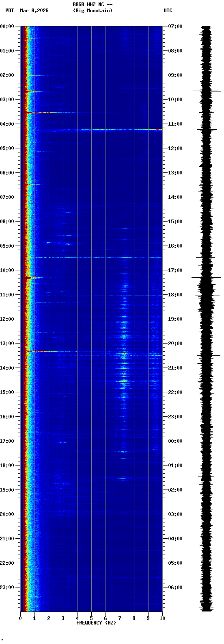Click the 23:00 PDT time label
This screenshot has width=224, height=644.
(x=7, y=587)
